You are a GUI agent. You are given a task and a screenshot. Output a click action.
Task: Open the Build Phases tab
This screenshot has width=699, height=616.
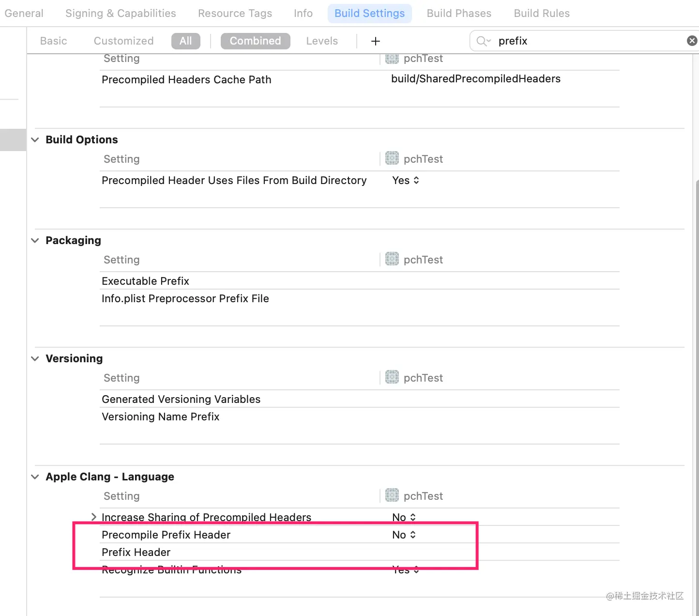(459, 13)
